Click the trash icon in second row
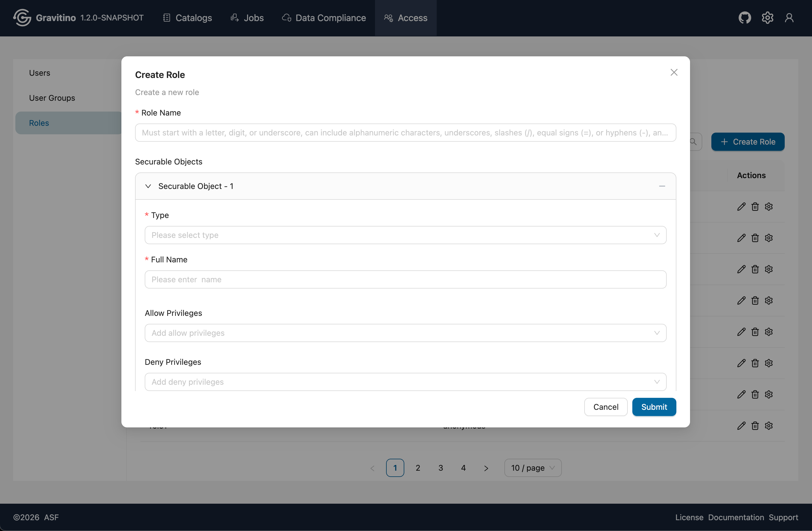The width and height of the screenshot is (812, 531). click(x=755, y=238)
